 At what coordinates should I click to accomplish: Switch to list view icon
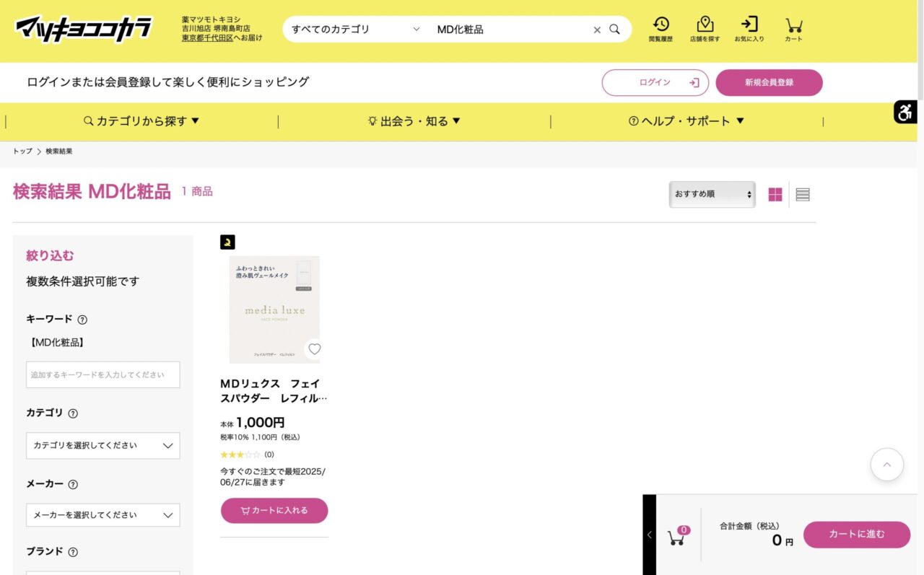[x=803, y=195]
